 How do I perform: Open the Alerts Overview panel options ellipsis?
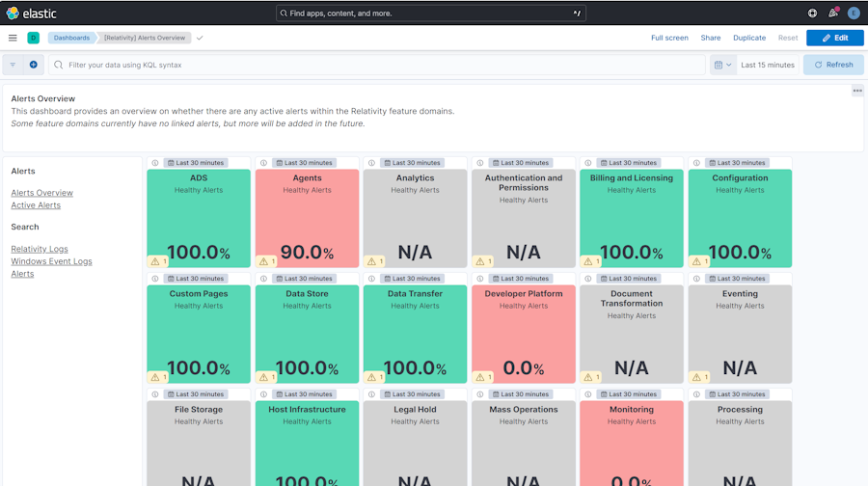coord(857,91)
